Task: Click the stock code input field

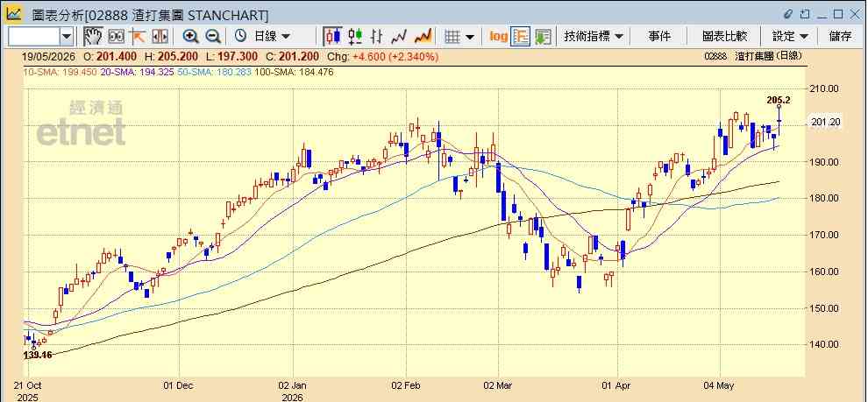Action: pyautogui.click(x=34, y=37)
